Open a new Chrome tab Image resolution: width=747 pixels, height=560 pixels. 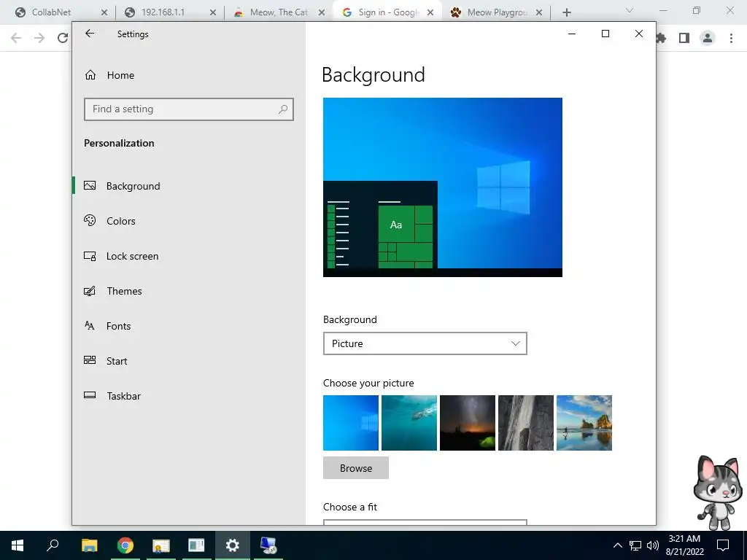566,12
